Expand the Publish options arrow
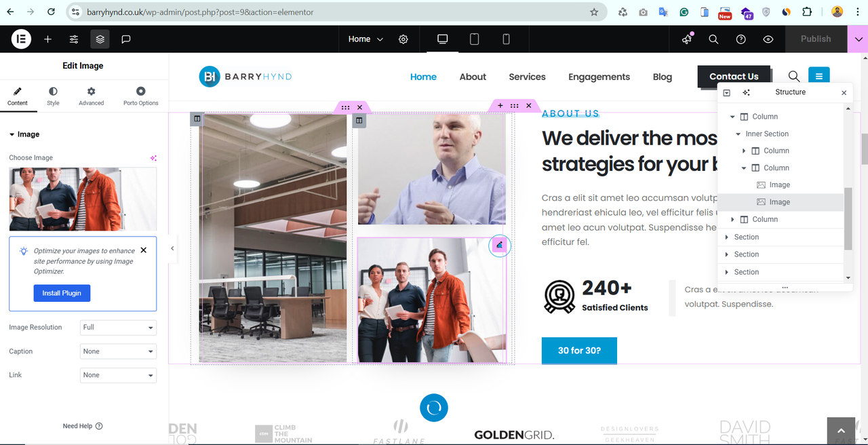Viewport: 868px width, 445px height. pos(858,39)
